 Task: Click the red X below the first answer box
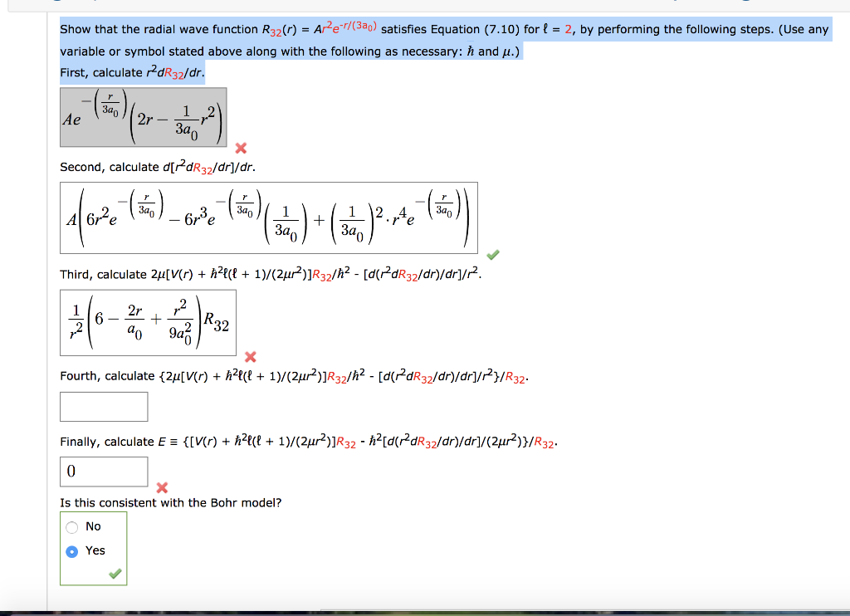[x=240, y=149]
